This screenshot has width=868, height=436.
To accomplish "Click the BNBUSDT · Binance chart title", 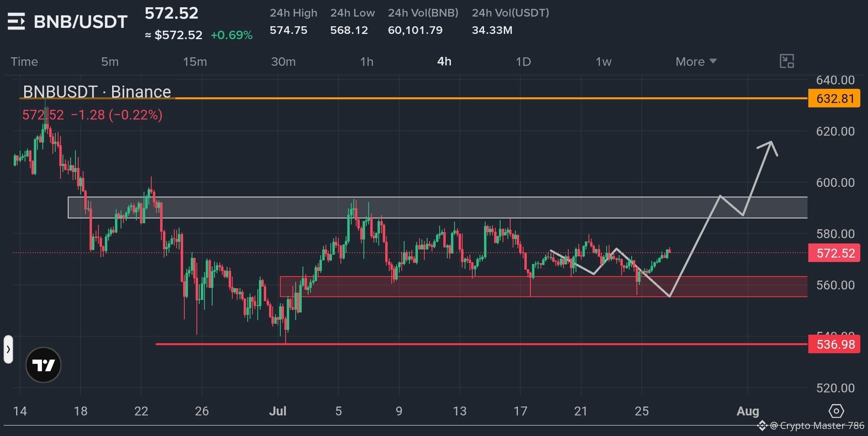I will pyautogui.click(x=97, y=92).
